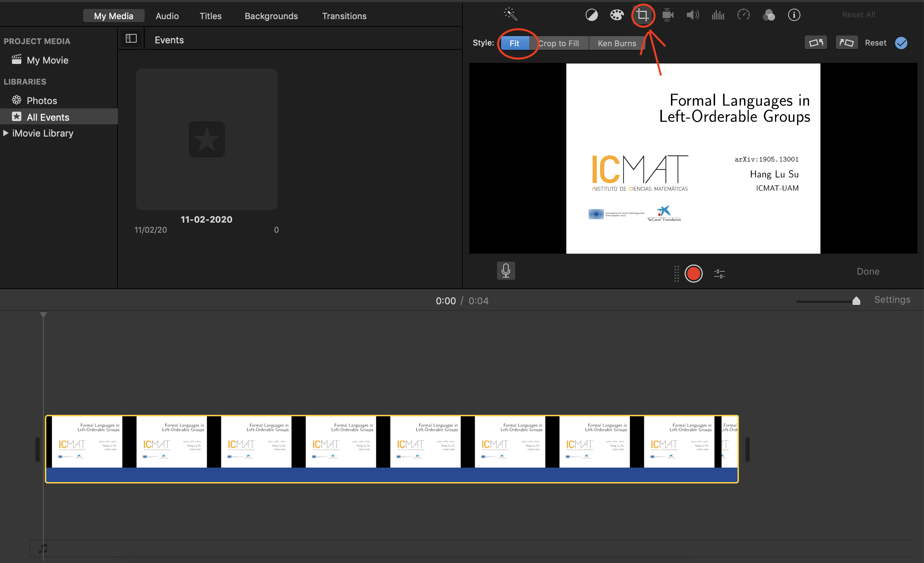Select the cropping tool icon
The width and height of the screenshot is (924, 563).
(x=642, y=15)
